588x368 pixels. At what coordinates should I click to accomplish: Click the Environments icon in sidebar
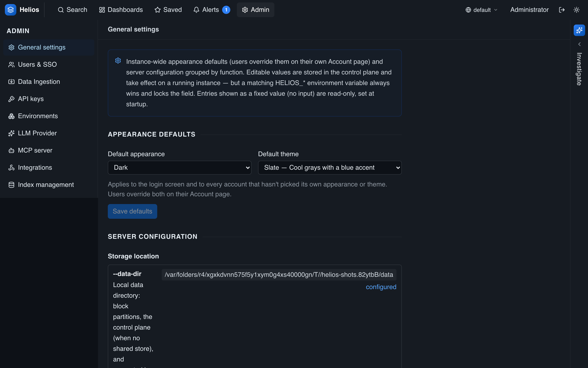11,116
